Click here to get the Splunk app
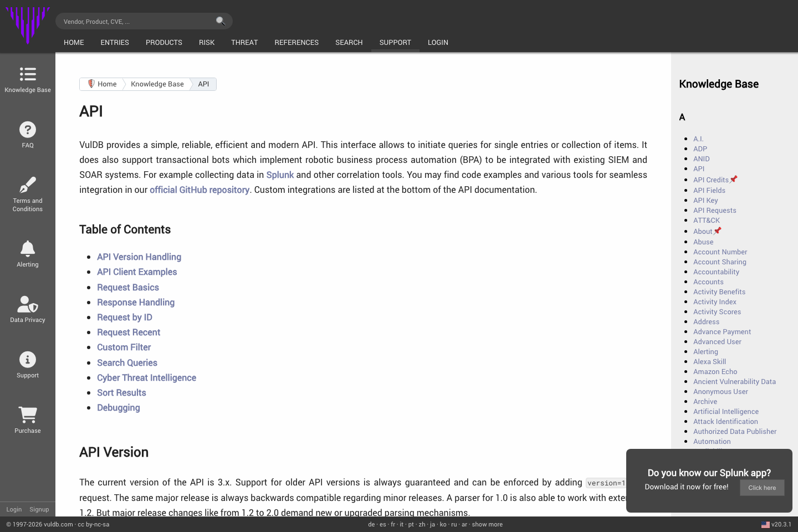The width and height of the screenshot is (798, 532). click(x=762, y=488)
